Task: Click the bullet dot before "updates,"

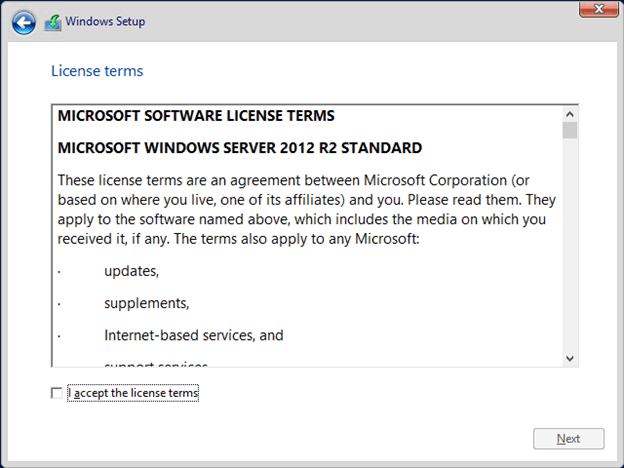Action: tap(59, 272)
